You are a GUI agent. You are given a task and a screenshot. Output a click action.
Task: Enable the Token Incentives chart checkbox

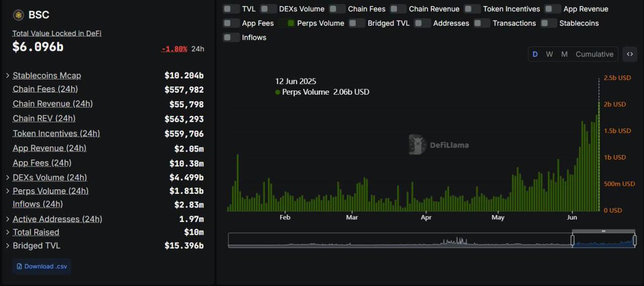[x=472, y=9]
